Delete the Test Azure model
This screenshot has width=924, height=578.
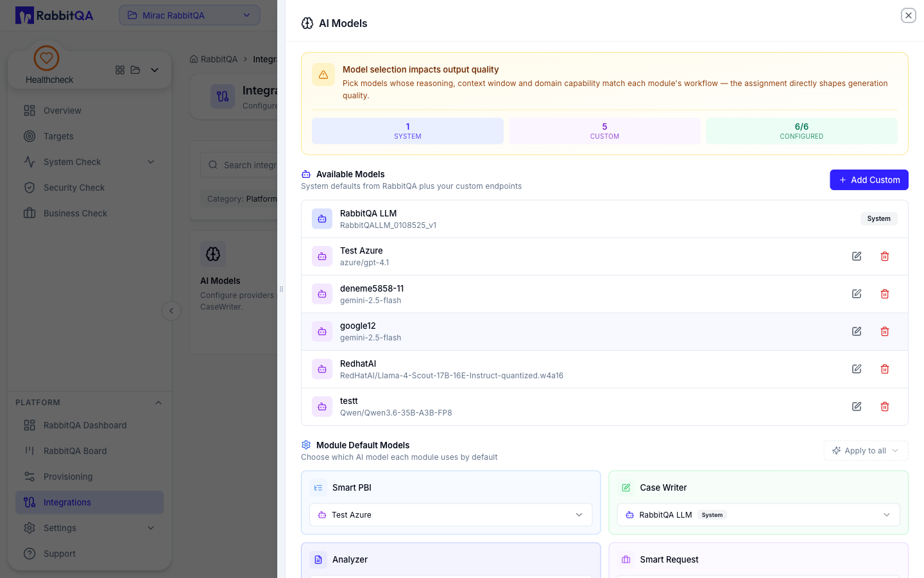885,256
